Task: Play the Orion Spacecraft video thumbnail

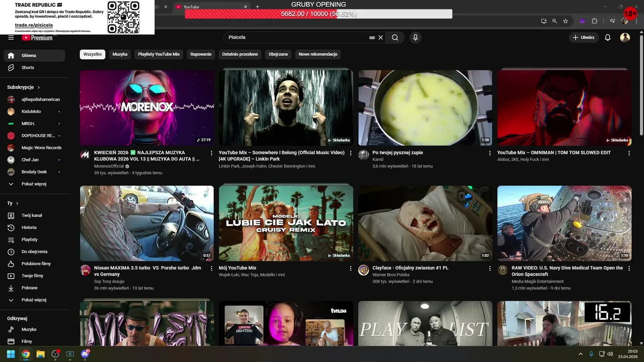Action: pos(565,223)
